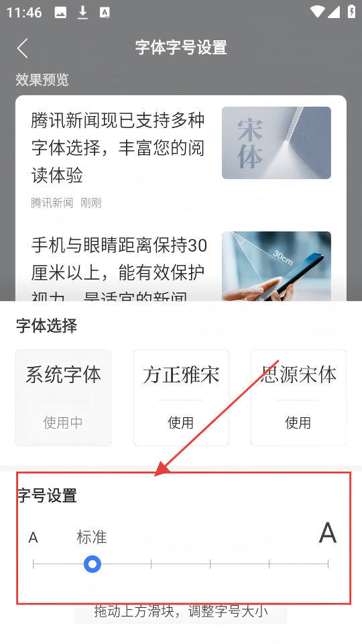Viewport: 362px width, 644px height.
Task: Click 使用 under 思源宋体
Action: pos(298,423)
